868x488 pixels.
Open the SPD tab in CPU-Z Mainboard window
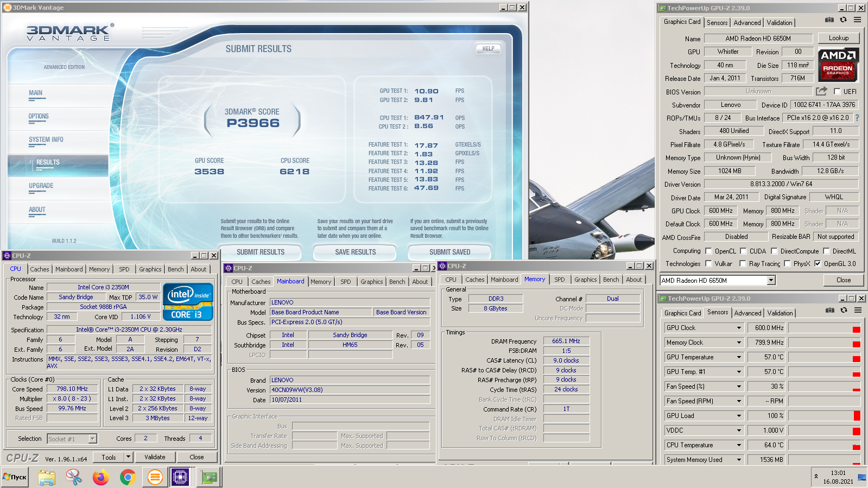point(346,282)
